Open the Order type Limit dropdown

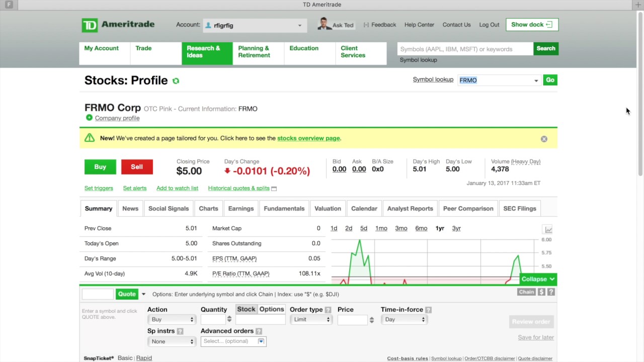[x=310, y=319]
